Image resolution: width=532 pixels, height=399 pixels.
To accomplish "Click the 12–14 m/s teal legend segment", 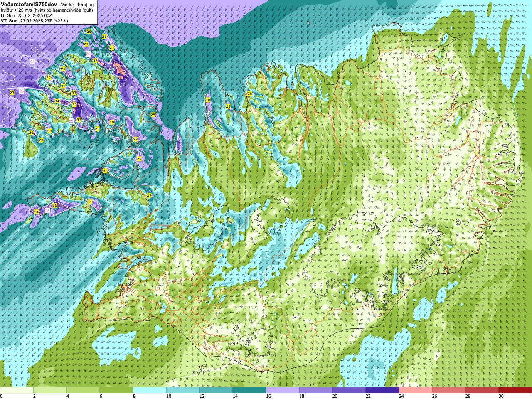I will click(216, 390).
